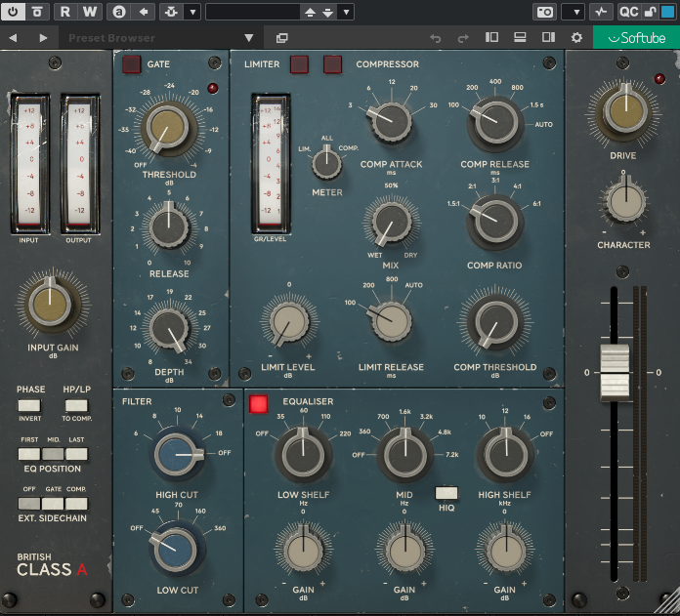The height and width of the screenshot is (616, 680).
Task: Load next preset with down arrow icon
Action: click(x=328, y=12)
